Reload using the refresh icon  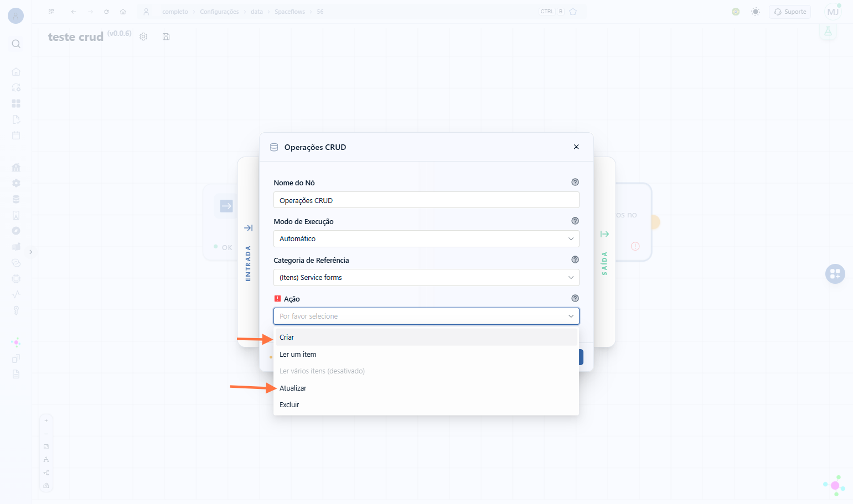(x=106, y=12)
